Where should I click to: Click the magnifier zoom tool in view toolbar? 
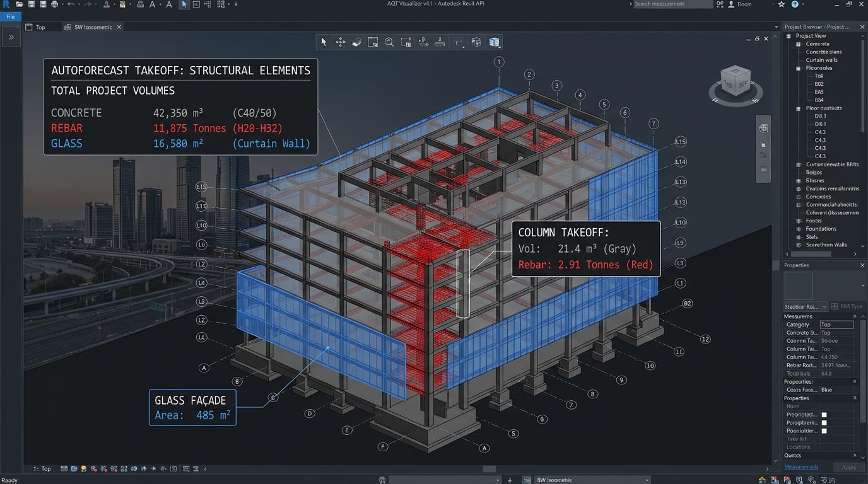[389, 42]
